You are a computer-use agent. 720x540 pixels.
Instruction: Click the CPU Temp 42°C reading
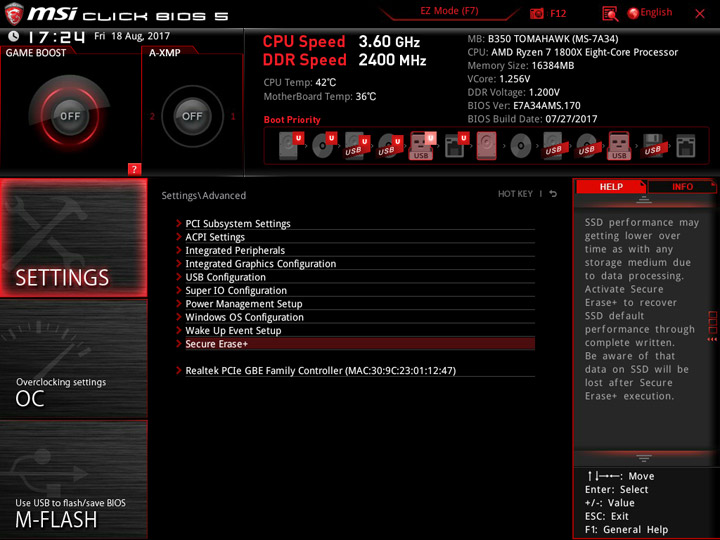click(x=300, y=83)
